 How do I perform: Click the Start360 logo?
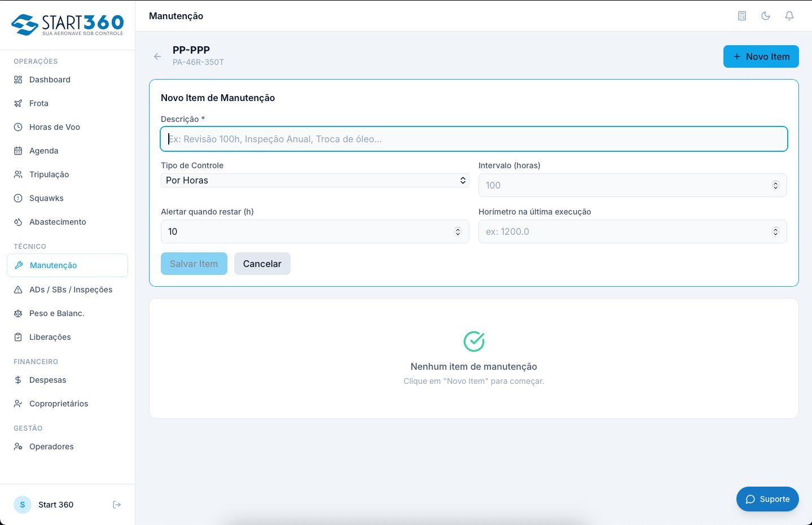point(67,25)
